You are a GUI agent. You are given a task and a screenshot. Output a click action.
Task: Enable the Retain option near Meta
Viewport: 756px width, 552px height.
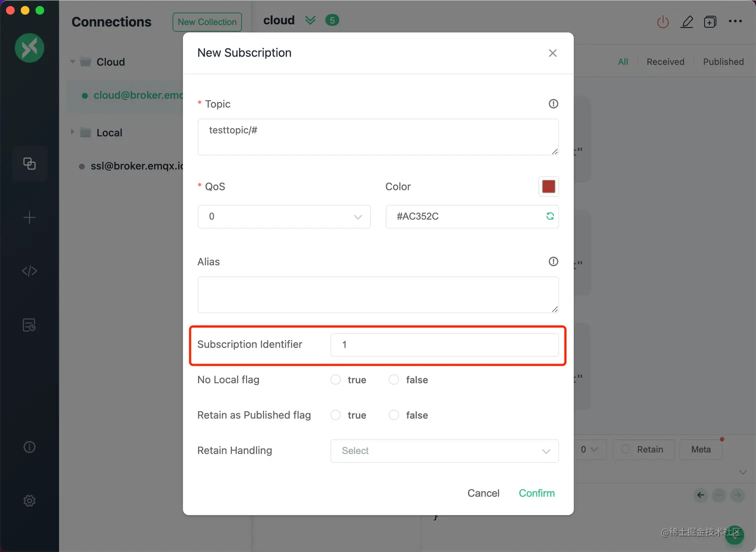tap(624, 450)
